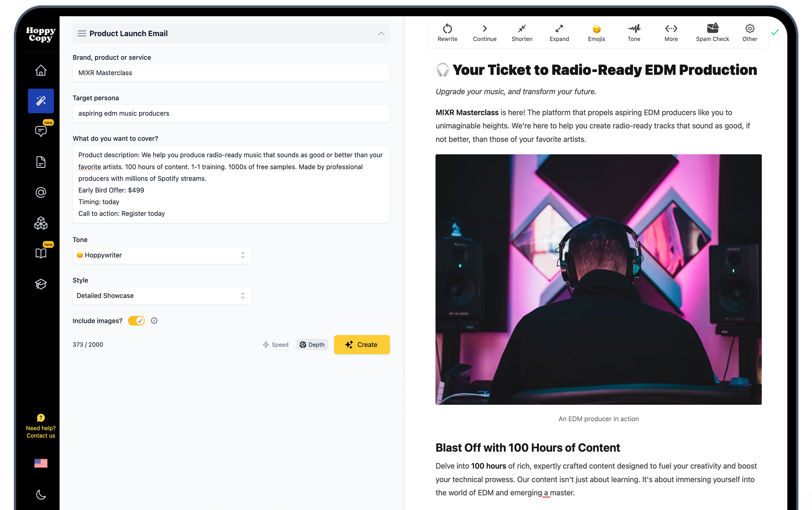Viewport: 812px width, 510px height.
Task: Open the documents icon in the sidebar
Action: pyautogui.click(x=41, y=162)
